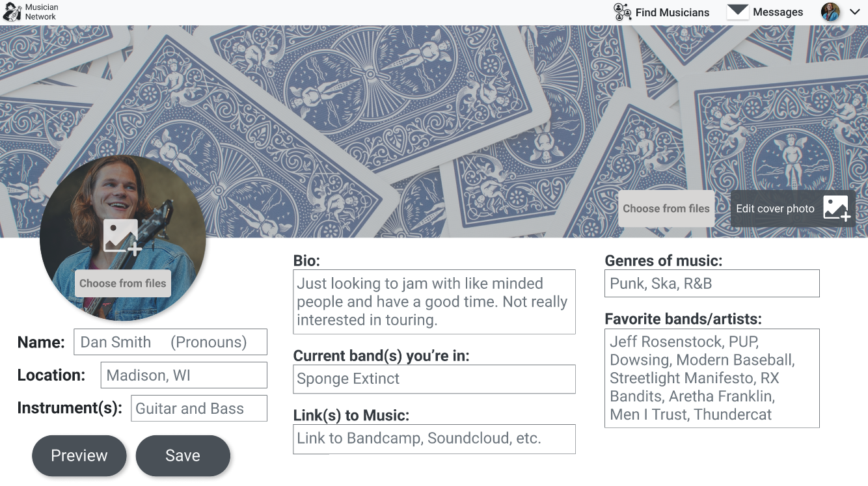Click the Genres of music field
The width and height of the screenshot is (868, 486).
[x=712, y=284]
